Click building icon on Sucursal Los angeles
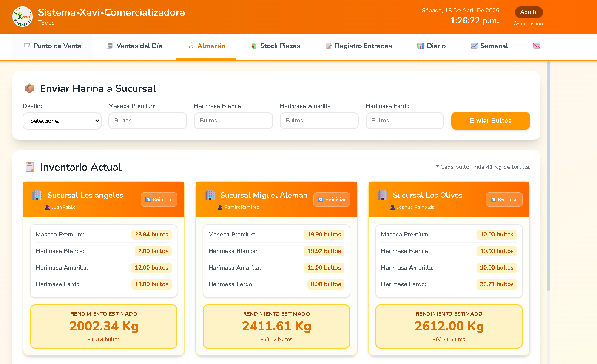This screenshot has height=364, width=597. point(37,195)
